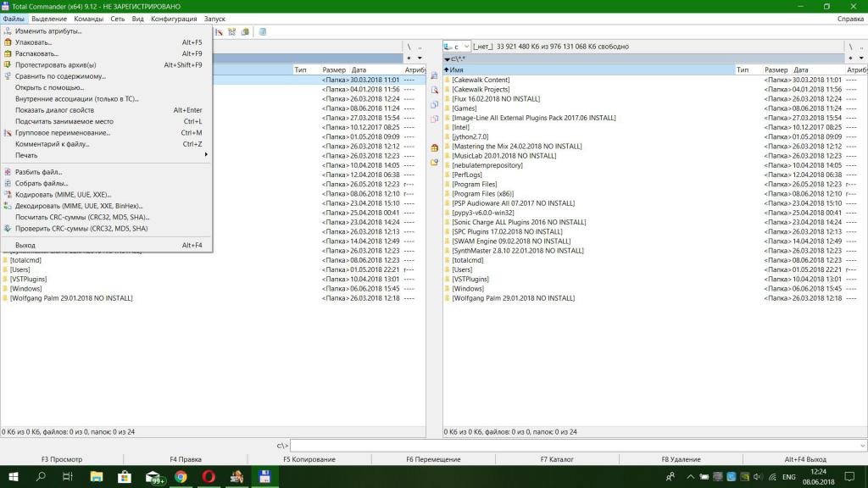Click the volume speaker tray icon
This screenshot has width=868, height=488.
click(758, 476)
